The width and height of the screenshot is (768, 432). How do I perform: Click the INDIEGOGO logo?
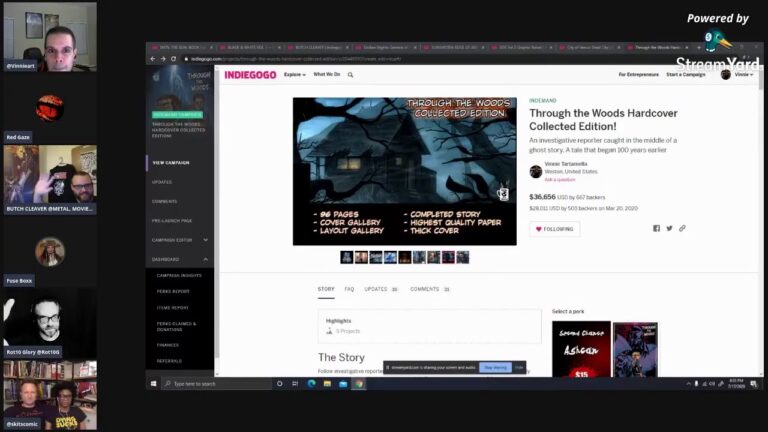249,75
